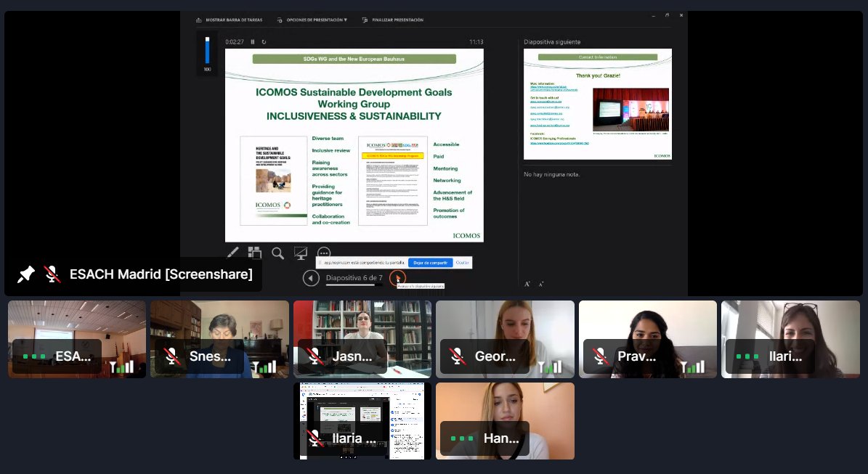
Task: Open Opciones de presentación dropdown
Action: pos(312,20)
